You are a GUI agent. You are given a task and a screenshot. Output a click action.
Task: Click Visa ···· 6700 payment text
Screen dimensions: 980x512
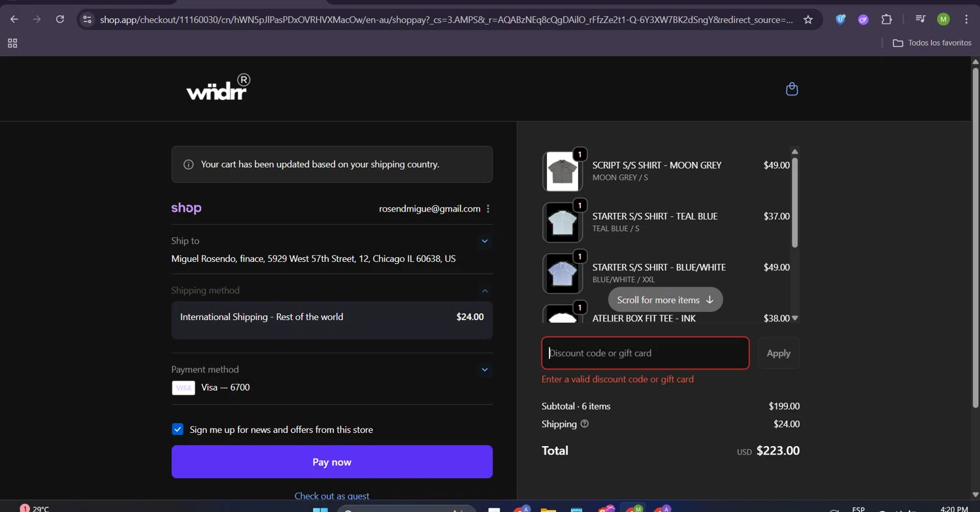225,387
